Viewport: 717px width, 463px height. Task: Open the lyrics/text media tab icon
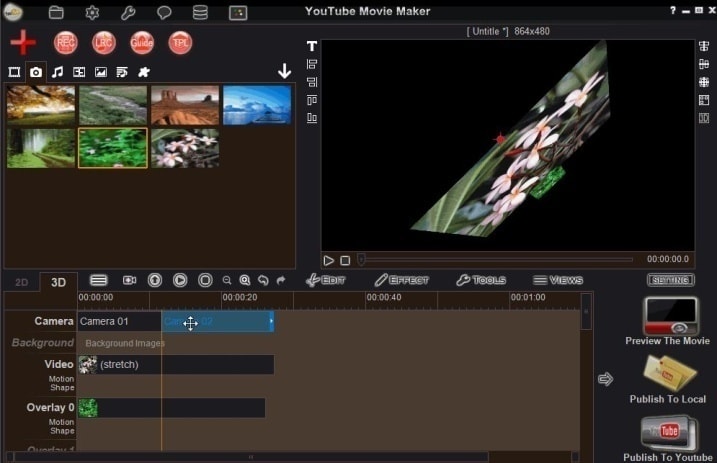(x=122, y=72)
